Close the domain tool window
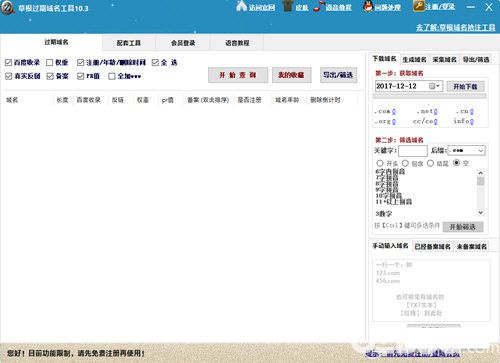 click(489, 7)
